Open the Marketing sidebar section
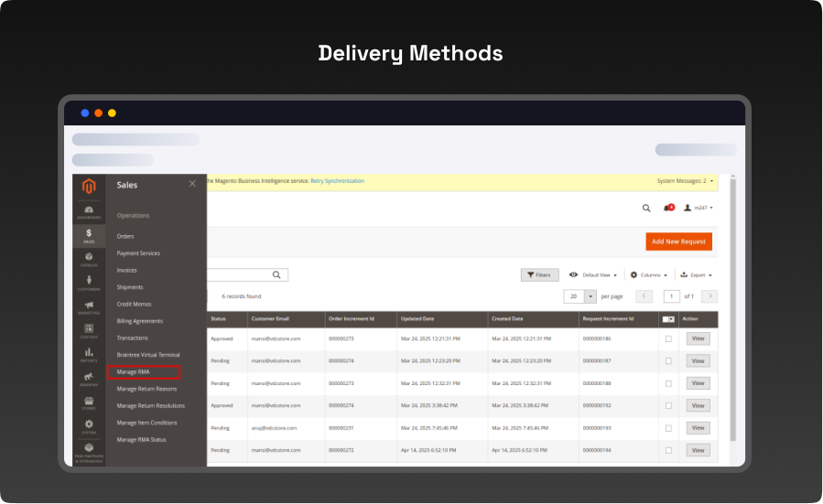The width and height of the screenshot is (823, 504). coord(89,307)
